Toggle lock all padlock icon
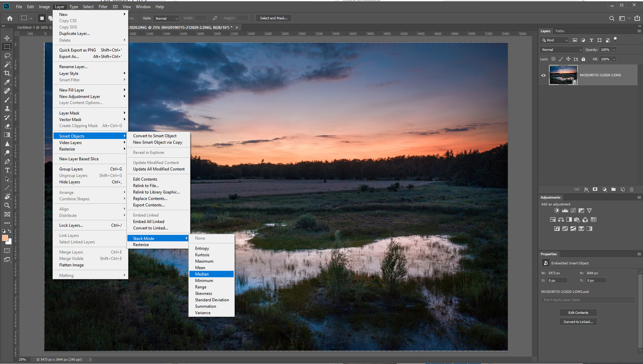The width and height of the screenshot is (643, 364). 583,59
